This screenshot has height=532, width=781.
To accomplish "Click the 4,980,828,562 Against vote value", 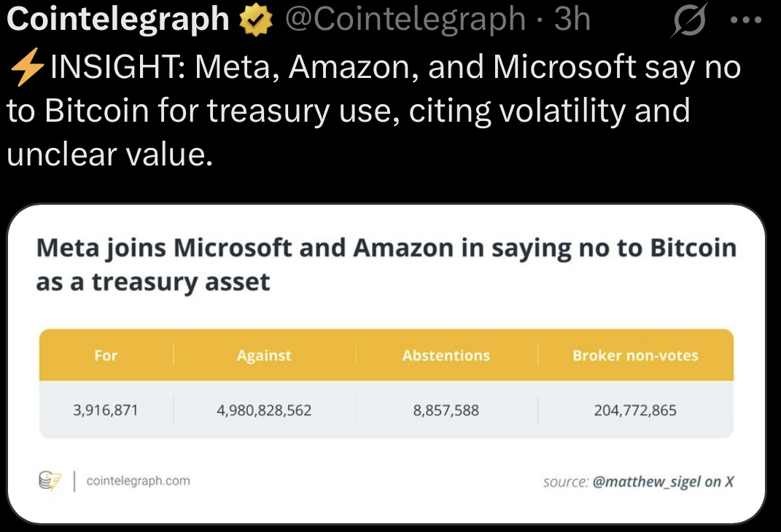I will (264, 410).
